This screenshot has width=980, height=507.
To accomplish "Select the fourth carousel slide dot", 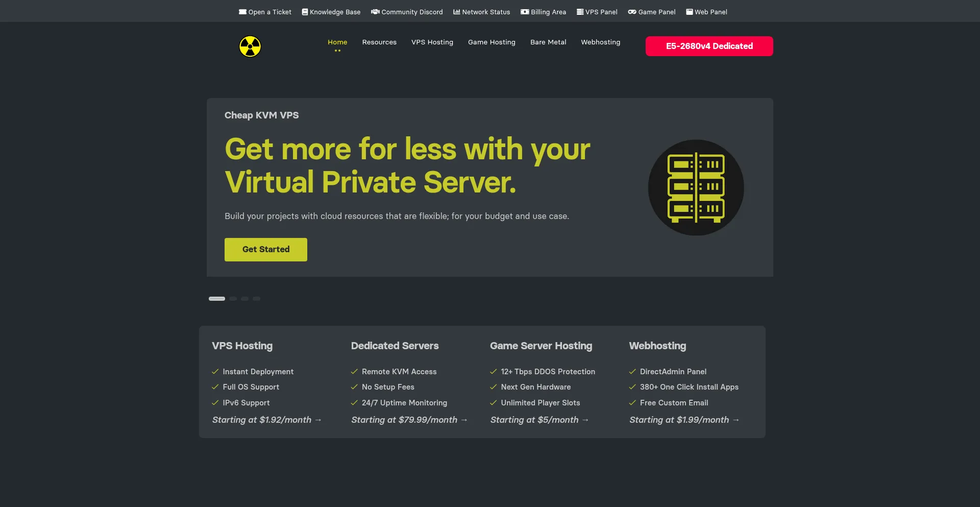I will 257,299.
